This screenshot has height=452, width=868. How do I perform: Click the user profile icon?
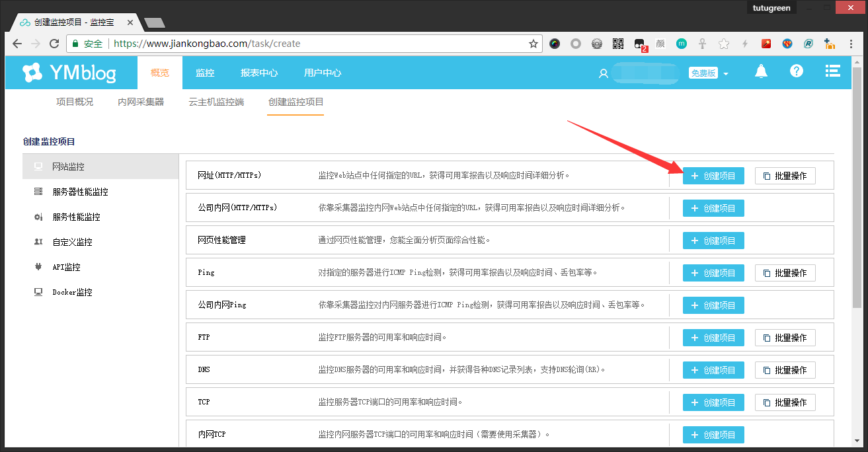[603, 73]
